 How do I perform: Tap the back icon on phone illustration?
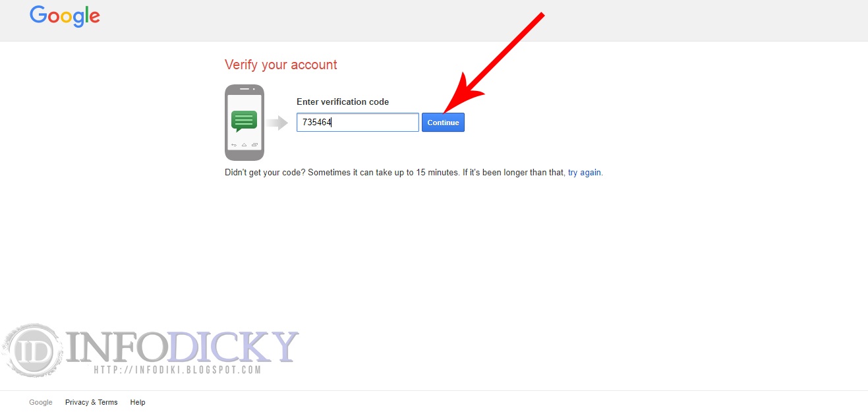point(233,144)
